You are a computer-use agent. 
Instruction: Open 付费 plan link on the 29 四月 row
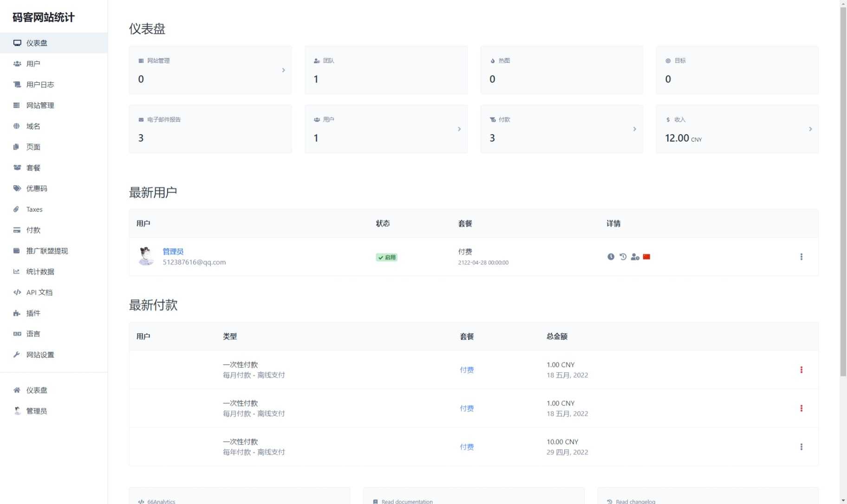467,447
